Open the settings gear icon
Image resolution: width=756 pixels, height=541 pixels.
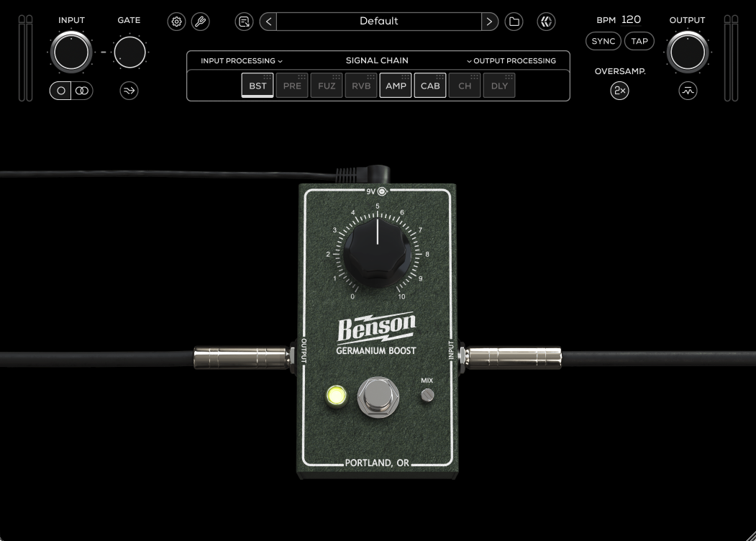coord(176,22)
